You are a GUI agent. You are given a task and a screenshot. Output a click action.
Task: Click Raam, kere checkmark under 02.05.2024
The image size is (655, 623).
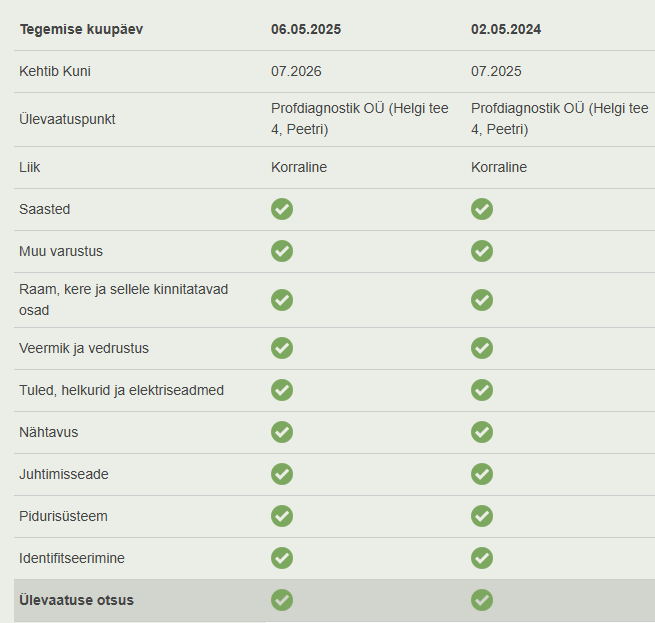tap(482, 300)
